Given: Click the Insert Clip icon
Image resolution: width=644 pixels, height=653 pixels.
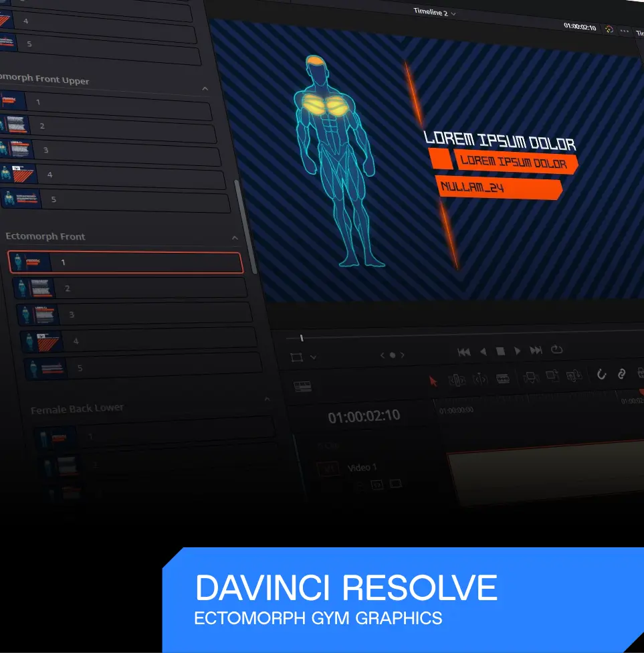Looking at the screenshot, I should [531, 378].
